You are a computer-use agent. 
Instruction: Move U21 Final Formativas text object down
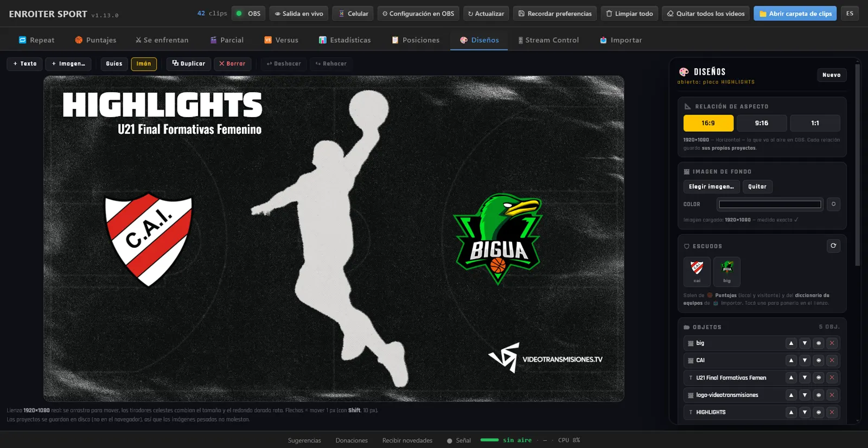pyautogui.click(x=805, y=378)
